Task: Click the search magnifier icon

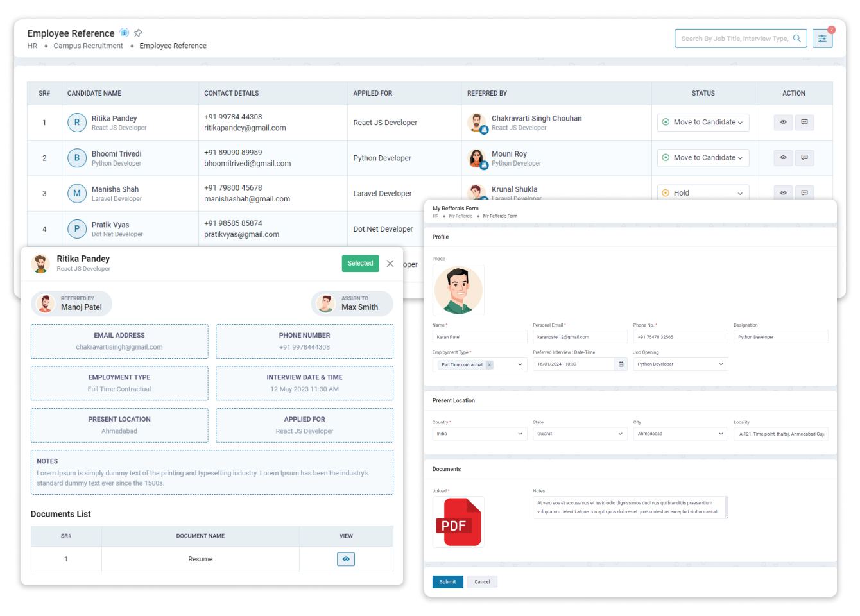Action: point(796,38)
